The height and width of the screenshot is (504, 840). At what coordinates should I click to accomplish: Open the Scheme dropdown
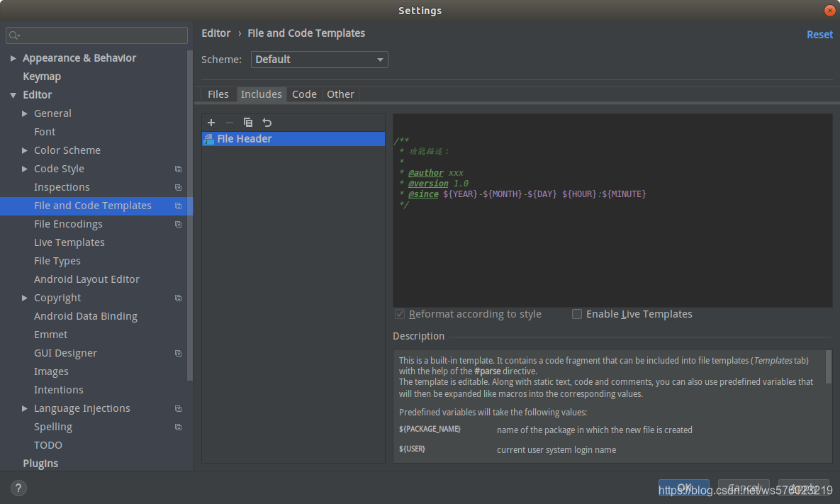tap(319, 60)
